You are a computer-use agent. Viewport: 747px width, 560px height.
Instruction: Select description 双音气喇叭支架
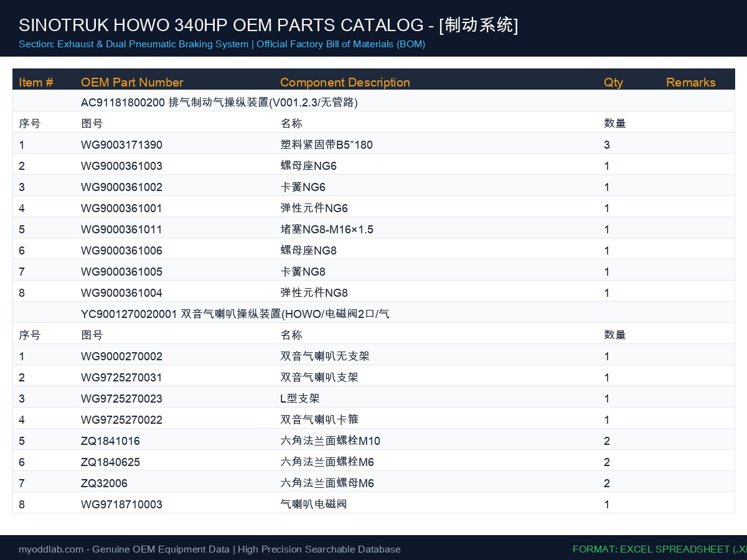click(x=319, y=378)
